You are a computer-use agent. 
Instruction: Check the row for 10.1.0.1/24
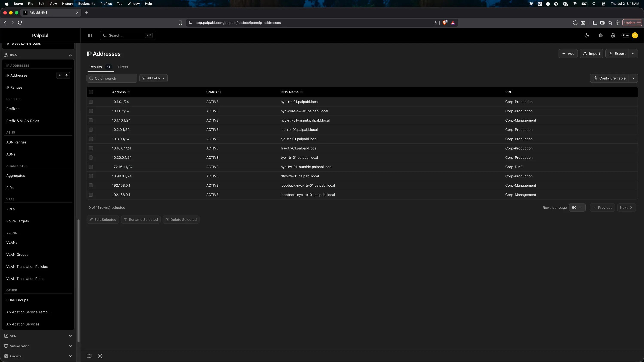coord(91,102)
